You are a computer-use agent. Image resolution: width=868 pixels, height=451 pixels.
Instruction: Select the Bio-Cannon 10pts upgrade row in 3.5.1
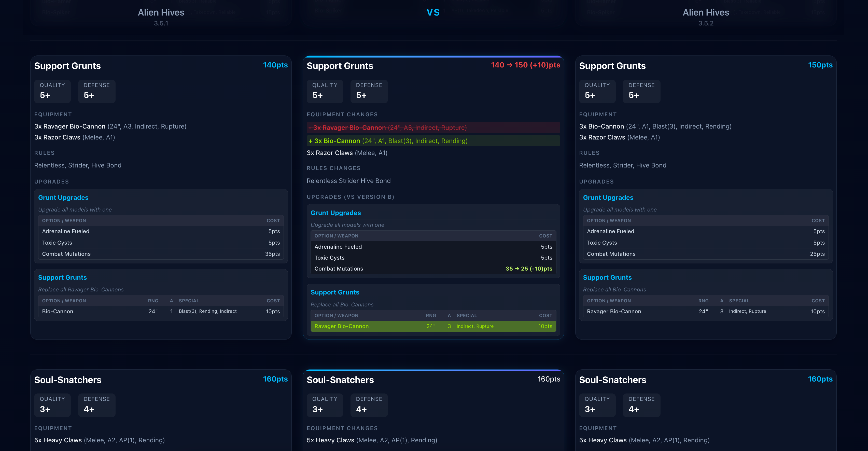point(161,312)
